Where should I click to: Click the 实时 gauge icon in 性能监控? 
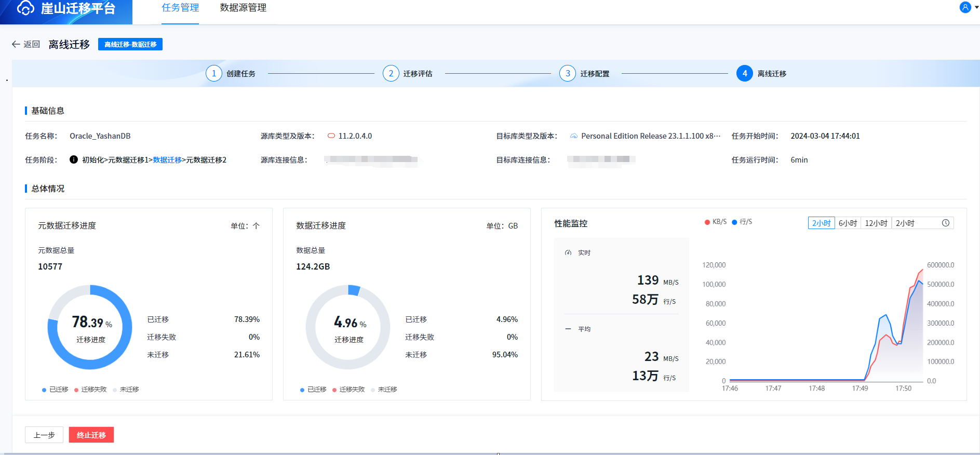(x=568, y=253)
